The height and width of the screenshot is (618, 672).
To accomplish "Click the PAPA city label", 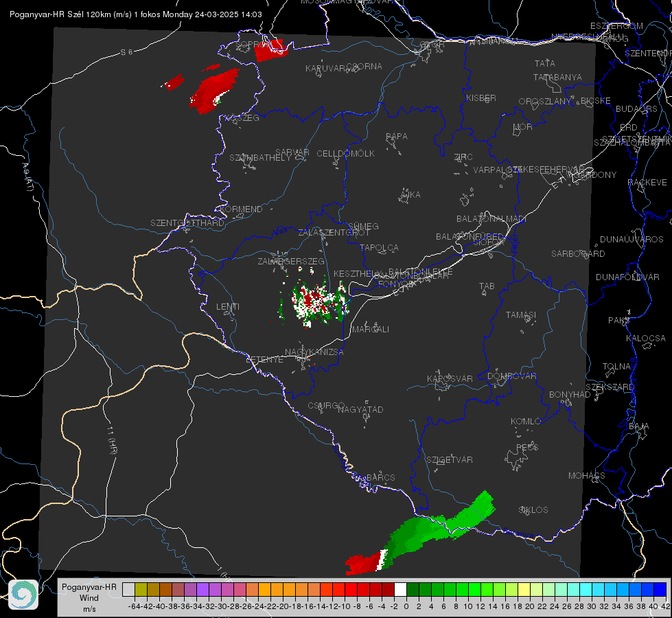I will pos(397,137).
